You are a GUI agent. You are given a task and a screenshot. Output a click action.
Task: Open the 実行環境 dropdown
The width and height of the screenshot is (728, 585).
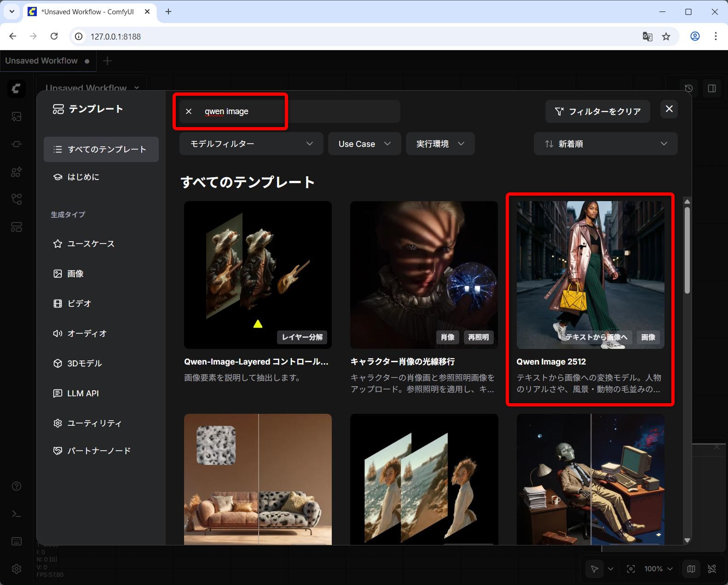pyautogui.click(x=440, y=144)
